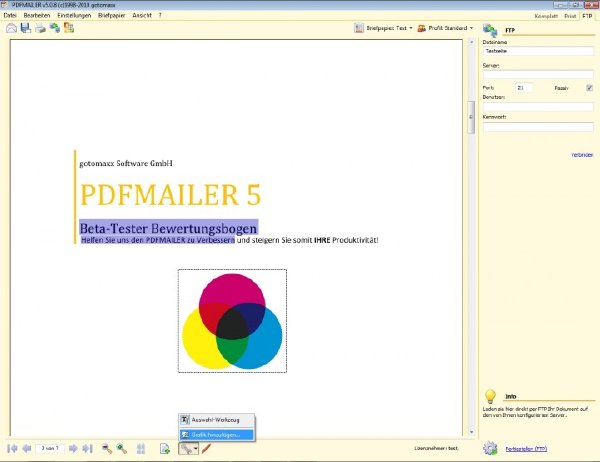
Task: Click the verbinden link
Action: 582,155
